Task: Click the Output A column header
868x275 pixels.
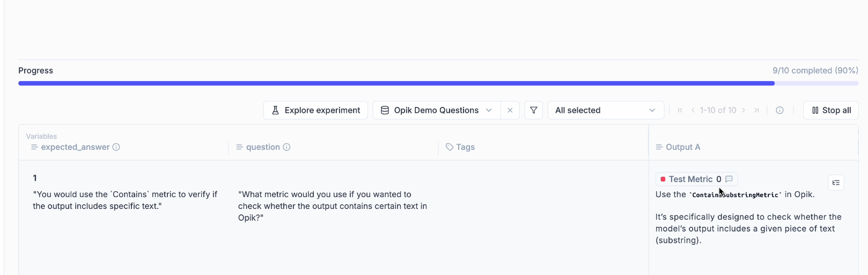Action: coord(678,147)
